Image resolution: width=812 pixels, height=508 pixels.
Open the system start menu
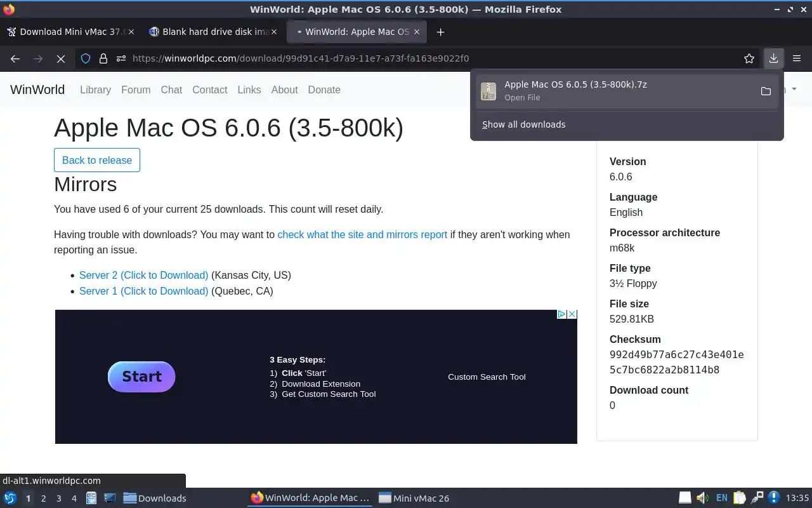[10, 498]
